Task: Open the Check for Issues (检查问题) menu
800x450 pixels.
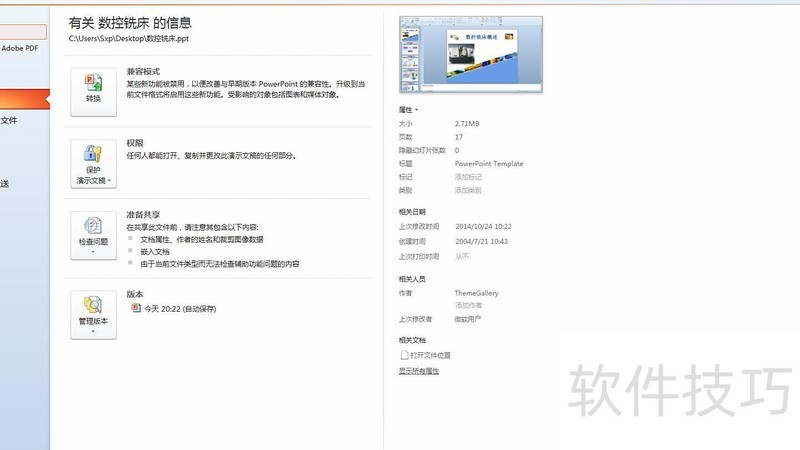Action: click(x=93, y=234)
